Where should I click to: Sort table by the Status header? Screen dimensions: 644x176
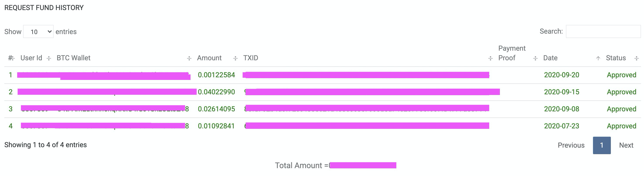(x=616, y=58)
